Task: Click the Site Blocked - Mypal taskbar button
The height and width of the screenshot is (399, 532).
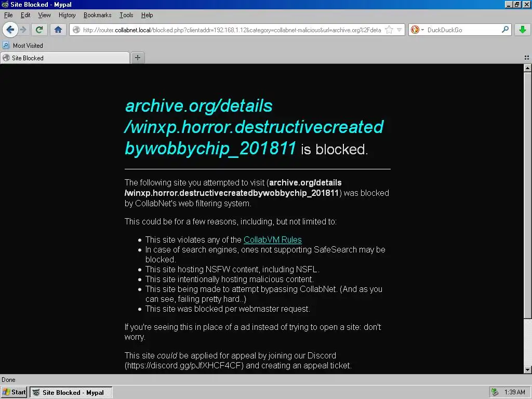Action: [71, 393]
